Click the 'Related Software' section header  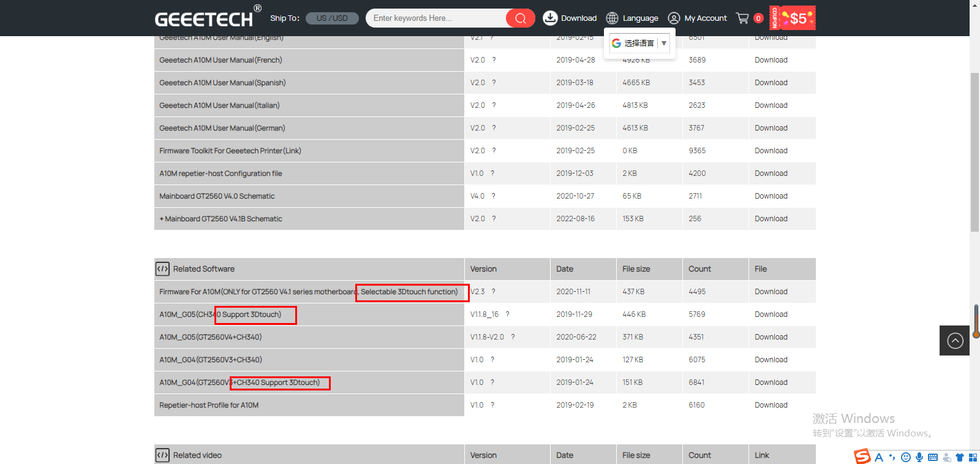click(x=203, y=269)
